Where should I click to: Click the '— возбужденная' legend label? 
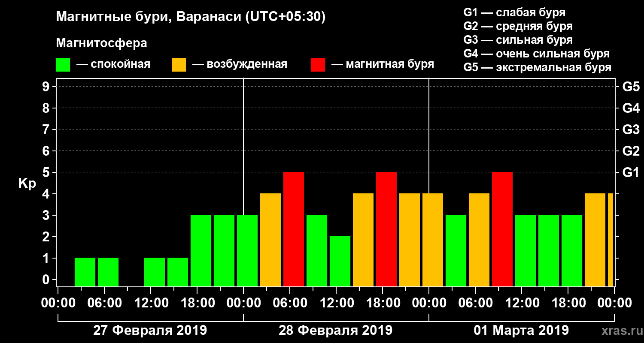click(240, 65)
